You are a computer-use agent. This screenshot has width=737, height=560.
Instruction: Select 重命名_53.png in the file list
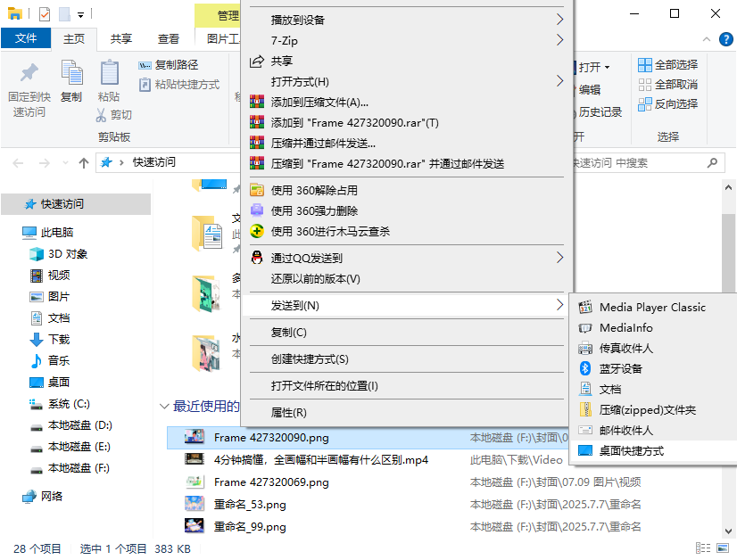[x=250, y=504]
